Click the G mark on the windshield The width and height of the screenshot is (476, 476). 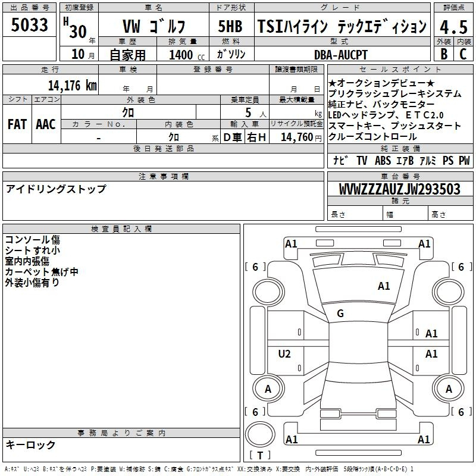(x=340, y=314)
